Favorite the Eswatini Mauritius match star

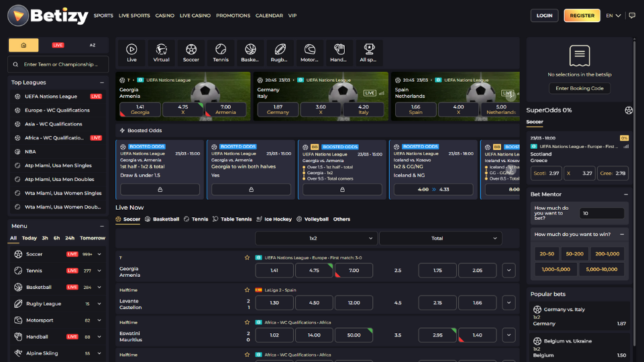[247, 322]
